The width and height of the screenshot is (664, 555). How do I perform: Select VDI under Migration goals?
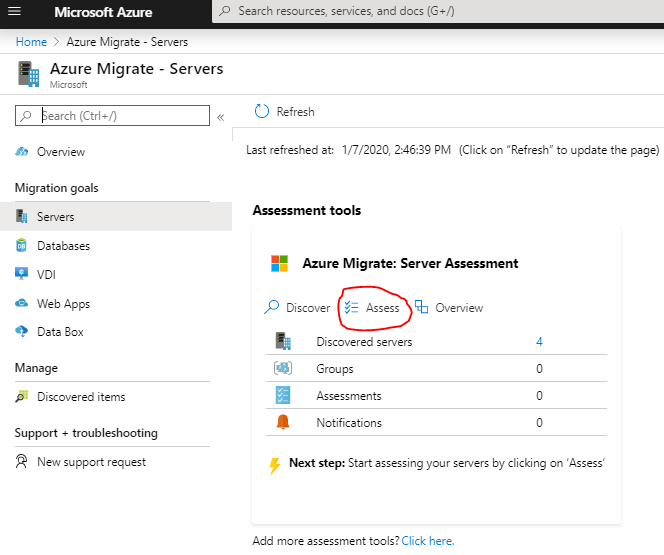click(x=46, y=275)
